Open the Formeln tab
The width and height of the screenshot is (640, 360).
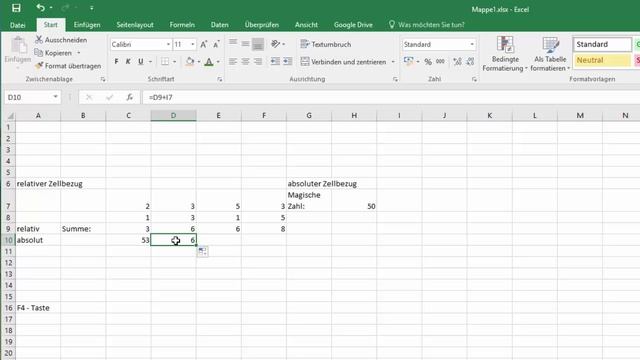[x=182, y=25]
